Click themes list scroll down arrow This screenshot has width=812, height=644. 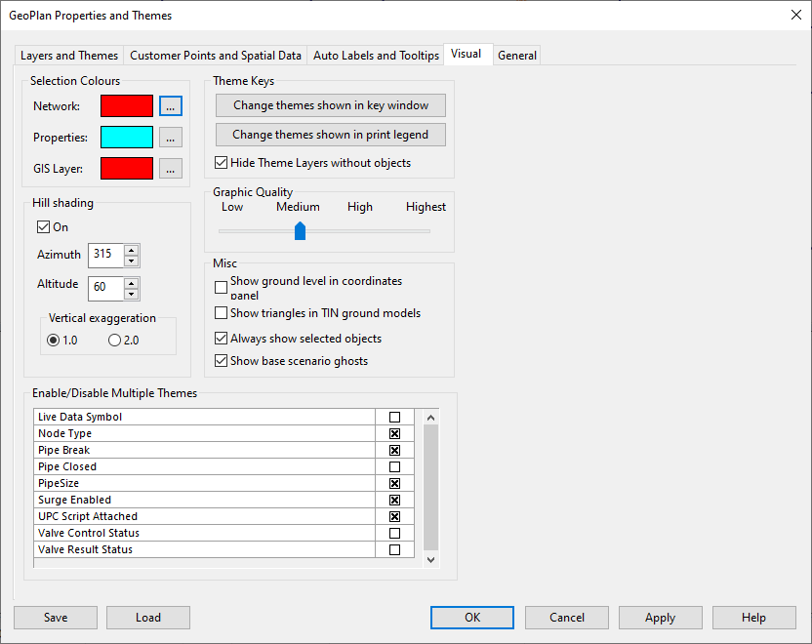[x=430, y=560]
